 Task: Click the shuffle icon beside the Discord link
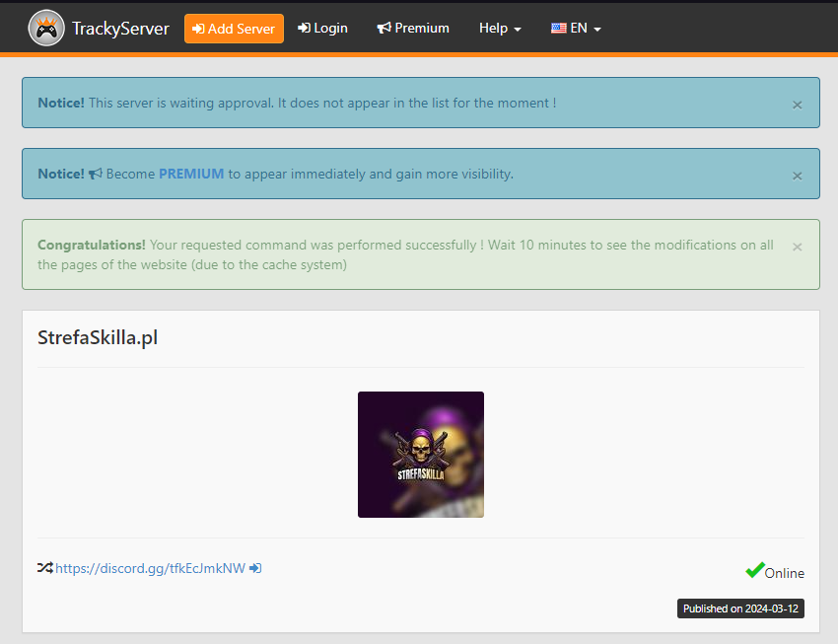[45, 568]
